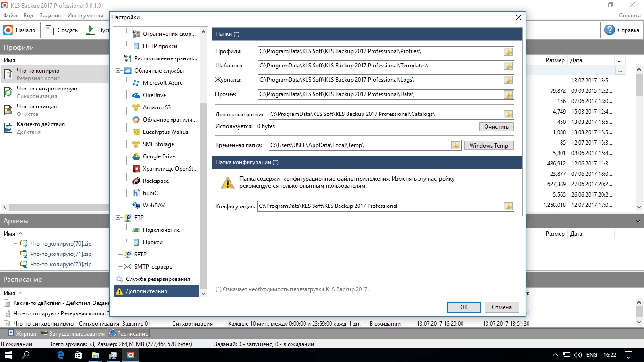Confirm settings with OK button

coord(464,307)
